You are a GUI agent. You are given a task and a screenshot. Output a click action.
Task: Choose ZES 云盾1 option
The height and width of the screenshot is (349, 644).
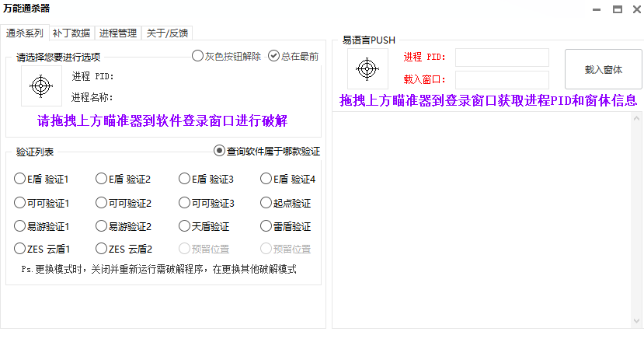42,249
